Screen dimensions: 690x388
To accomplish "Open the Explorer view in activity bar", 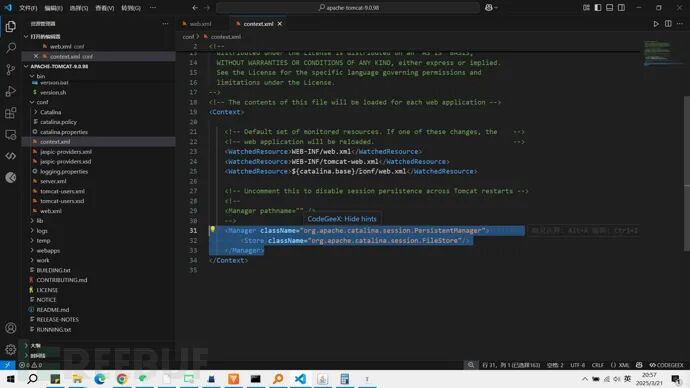I will pyautogui.click(x=11, y=26).
